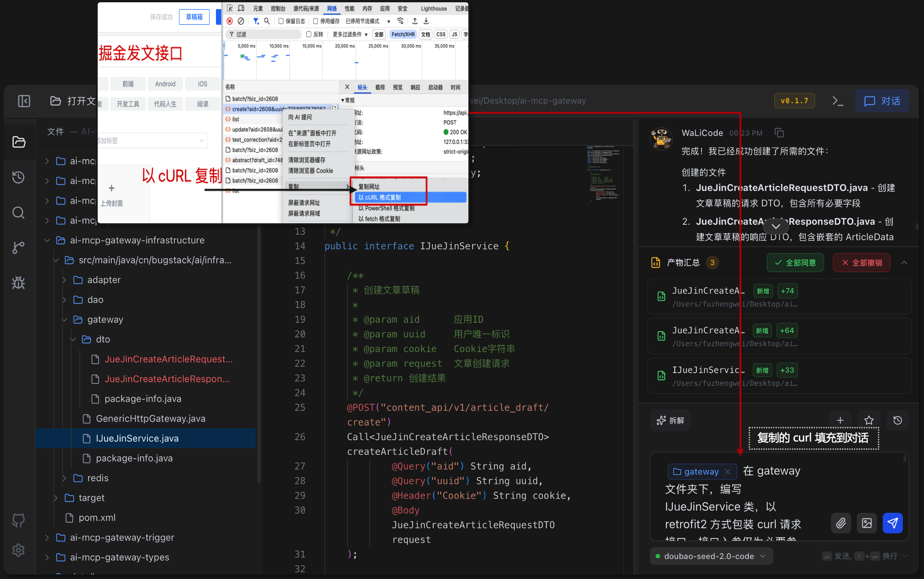This screenshot has height=579, width=924.
Task: Toggle the 停用缓存 checkbox
Action: tap(315, 21)
